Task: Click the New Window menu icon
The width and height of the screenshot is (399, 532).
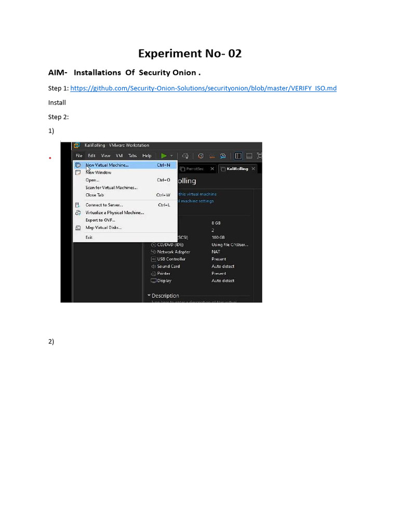Action: pyautogui.click(x=78, y=172)
